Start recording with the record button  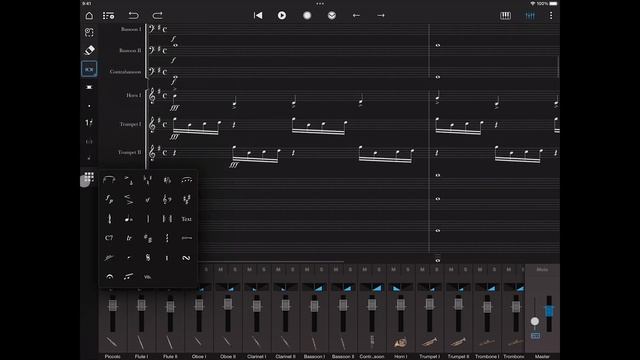307,16
